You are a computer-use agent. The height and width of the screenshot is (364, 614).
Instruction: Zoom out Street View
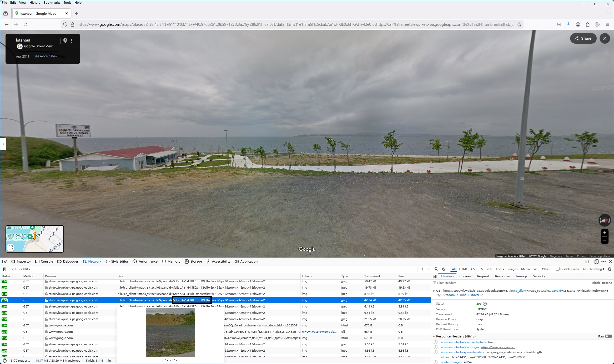tap(605, 240)
